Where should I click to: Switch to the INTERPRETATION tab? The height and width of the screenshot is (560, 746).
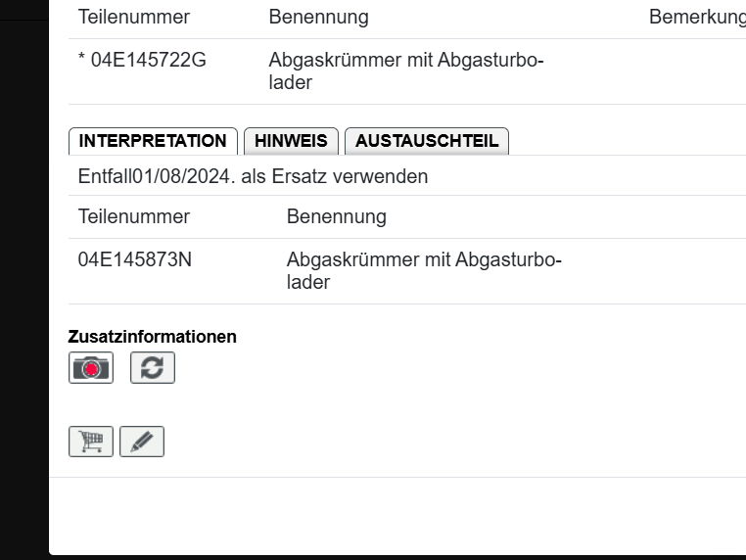153,141
